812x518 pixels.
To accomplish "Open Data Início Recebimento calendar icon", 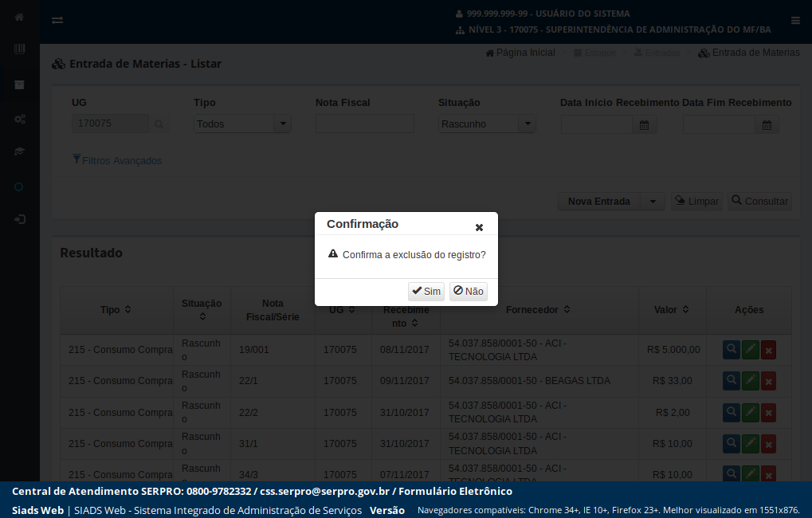I will tap(644, 125).
